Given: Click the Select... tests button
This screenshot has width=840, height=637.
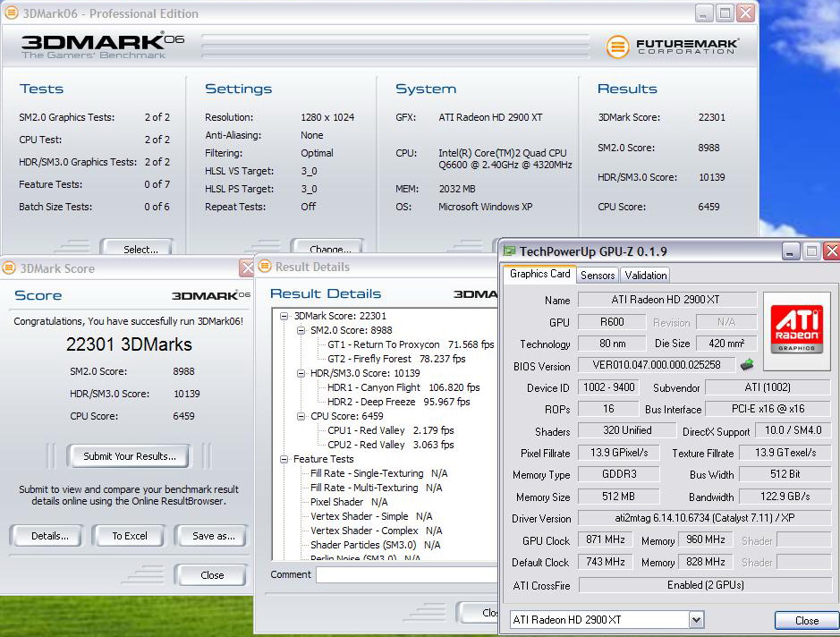Looking at the screenshot, I should coord(137,247).
